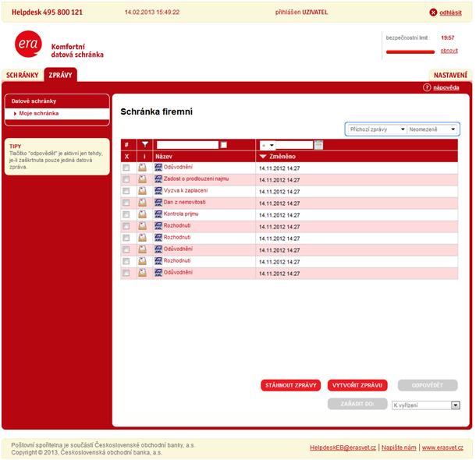Click the logout X icon next to odhlásit
Screen dimensions: 476x460
pos(434,12)
